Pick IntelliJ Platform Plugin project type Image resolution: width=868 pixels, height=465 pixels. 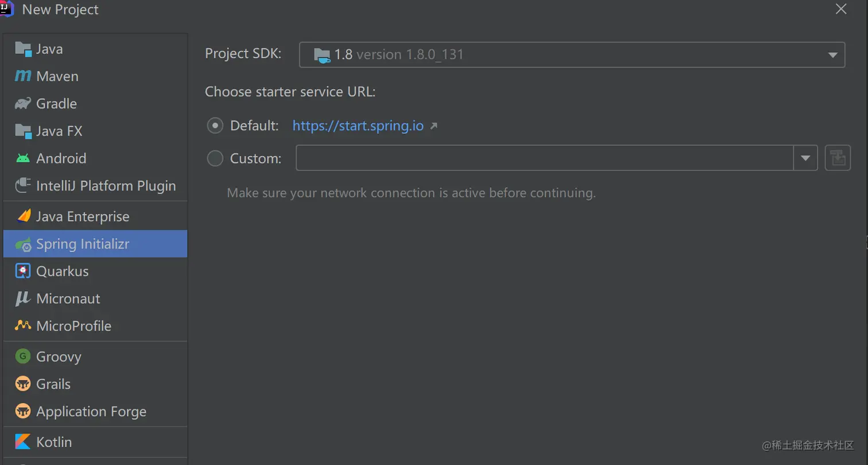click(x=106, y=186)
